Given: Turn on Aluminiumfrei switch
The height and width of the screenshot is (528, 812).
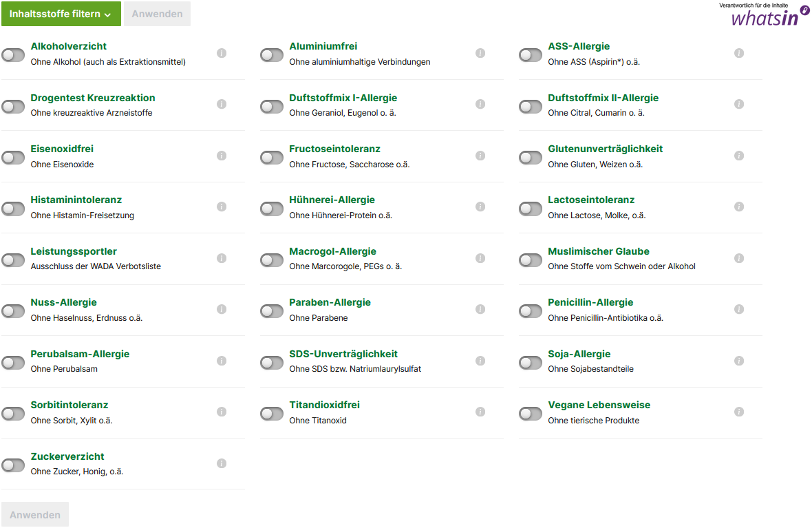Looking at the screenshot, I should point(272,55).
